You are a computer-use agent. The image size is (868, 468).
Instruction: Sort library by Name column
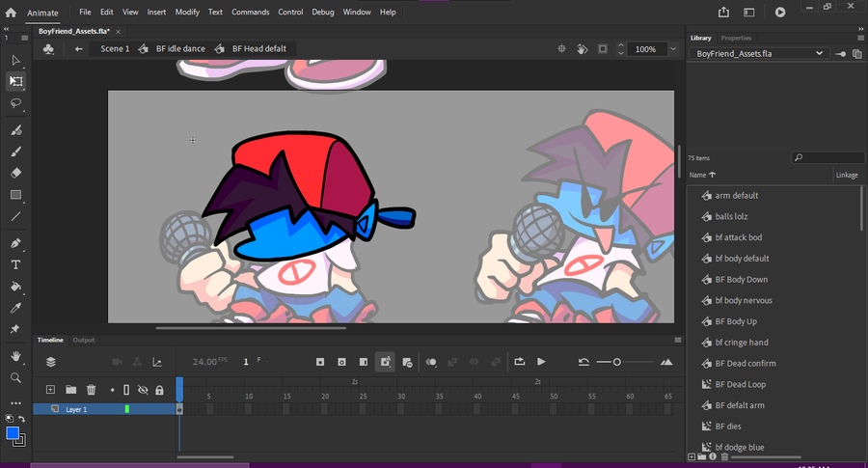702,175
